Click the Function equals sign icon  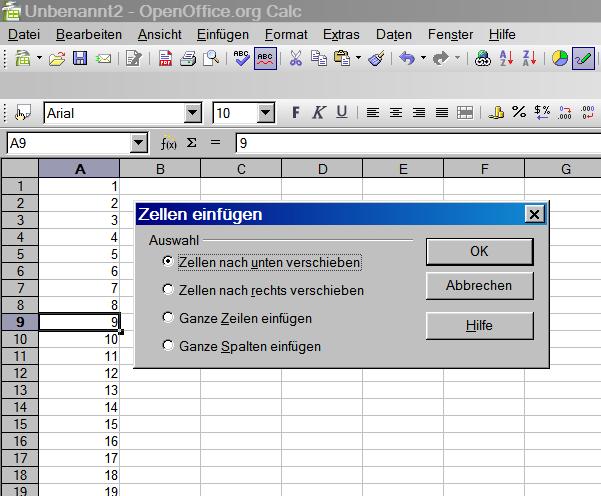tap(215, 143)
